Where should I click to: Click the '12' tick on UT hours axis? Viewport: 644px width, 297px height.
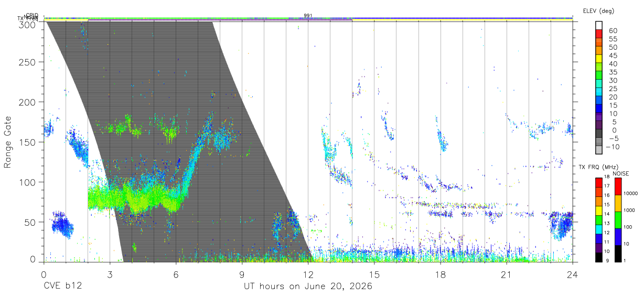(x=308, y=274)
